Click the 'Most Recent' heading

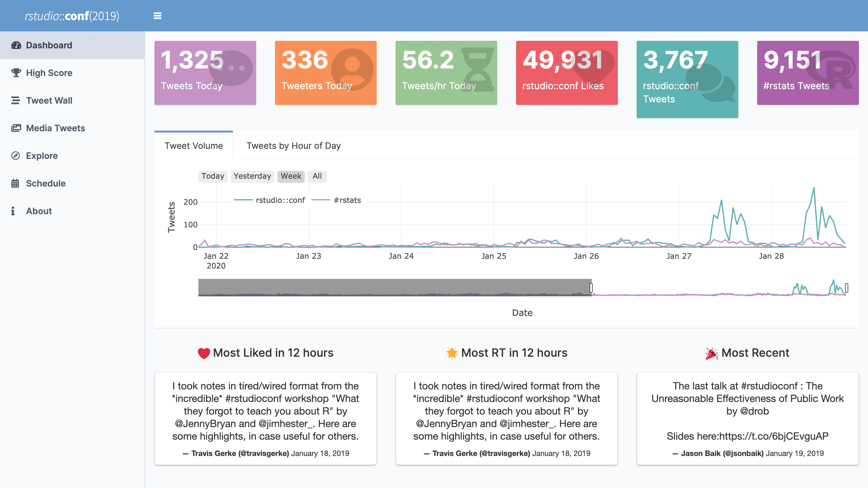tap(755, 353)
